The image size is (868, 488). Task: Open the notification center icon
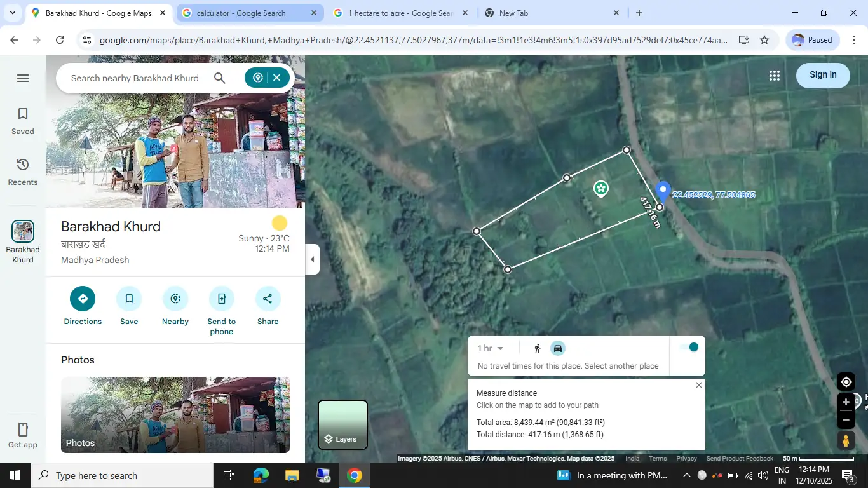848,475
